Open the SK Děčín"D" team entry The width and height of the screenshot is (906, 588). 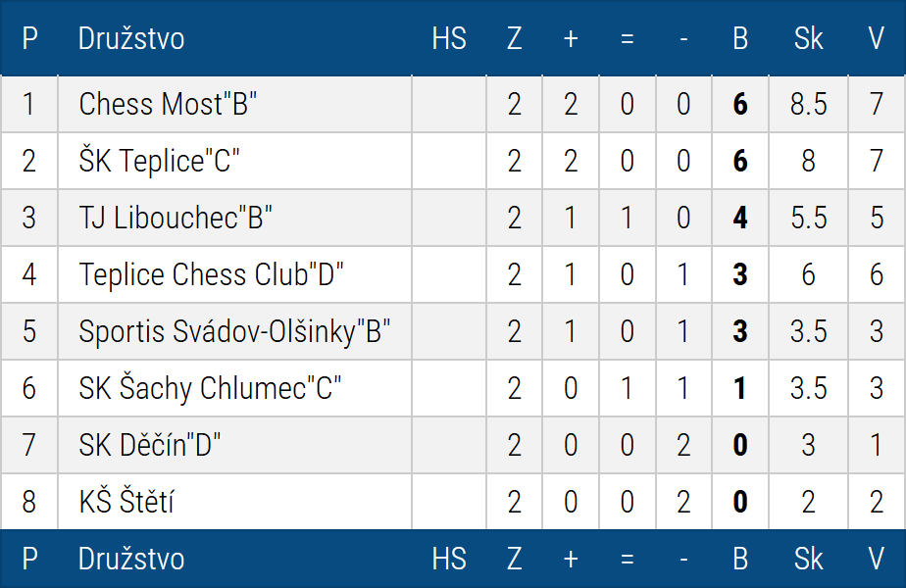(x=150, y=445)
